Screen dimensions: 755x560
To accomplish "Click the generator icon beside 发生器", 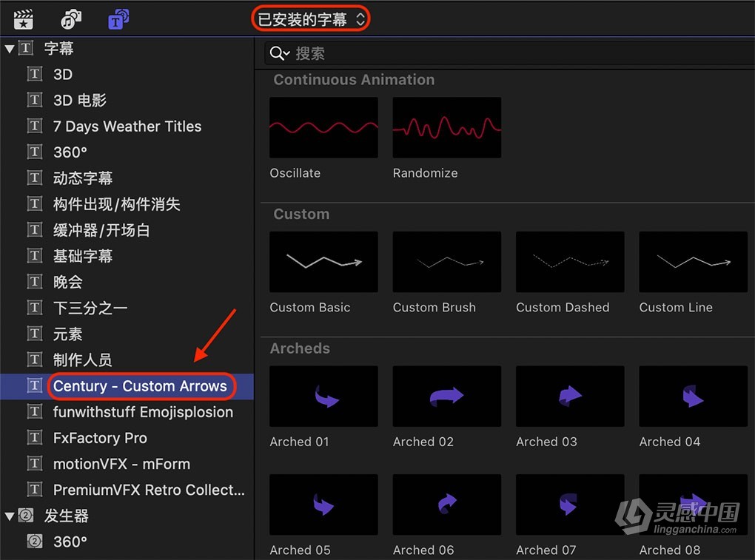I will (x=25, y=516).
